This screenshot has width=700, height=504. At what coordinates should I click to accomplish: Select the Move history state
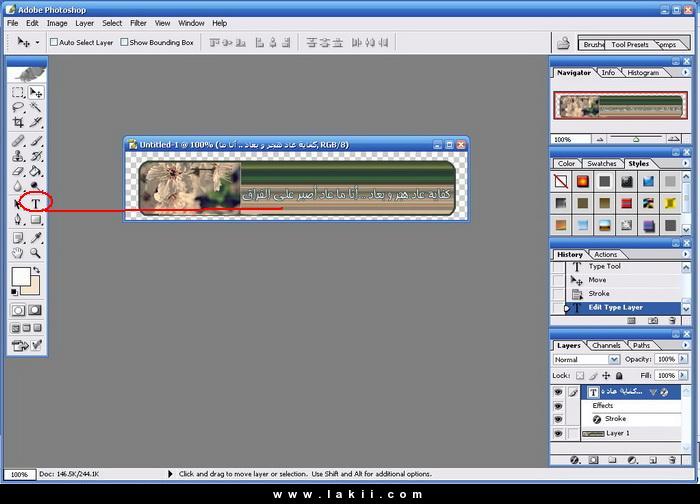tap(623, 280)
